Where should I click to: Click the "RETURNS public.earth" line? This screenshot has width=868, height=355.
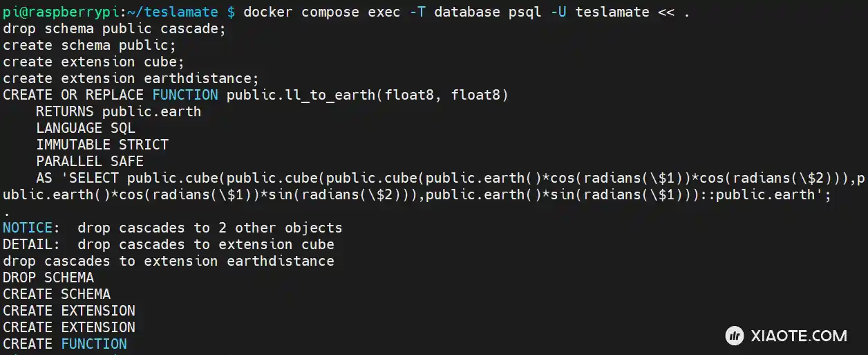coord(118,111)
